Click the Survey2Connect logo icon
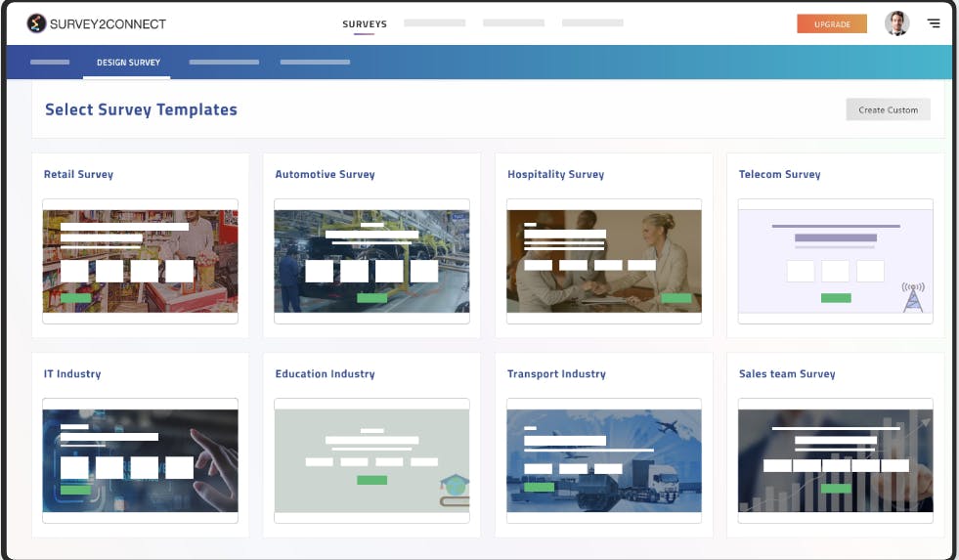Image resolution: width=959 pixels, height=560 pixels. click(36, 23)
